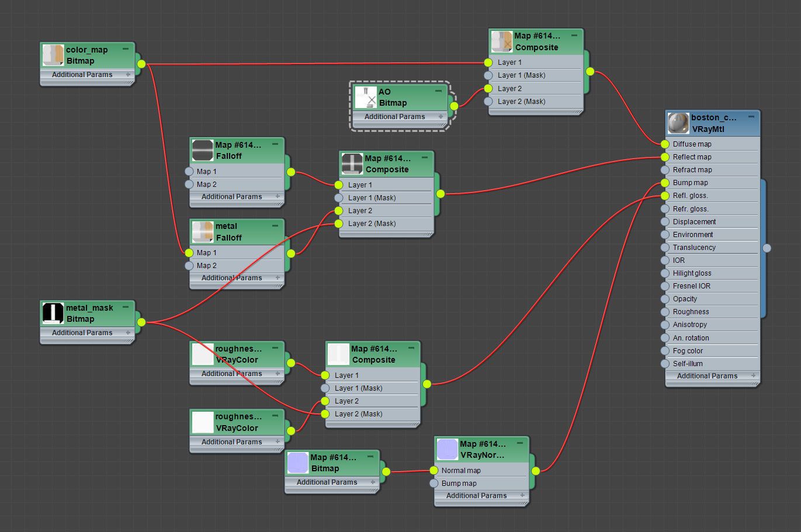Click the metal Falloff output socket

291,253
